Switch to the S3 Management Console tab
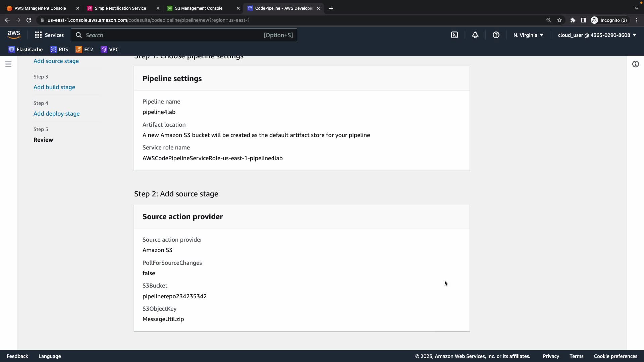The image size is (644, 362). point(199,8)
